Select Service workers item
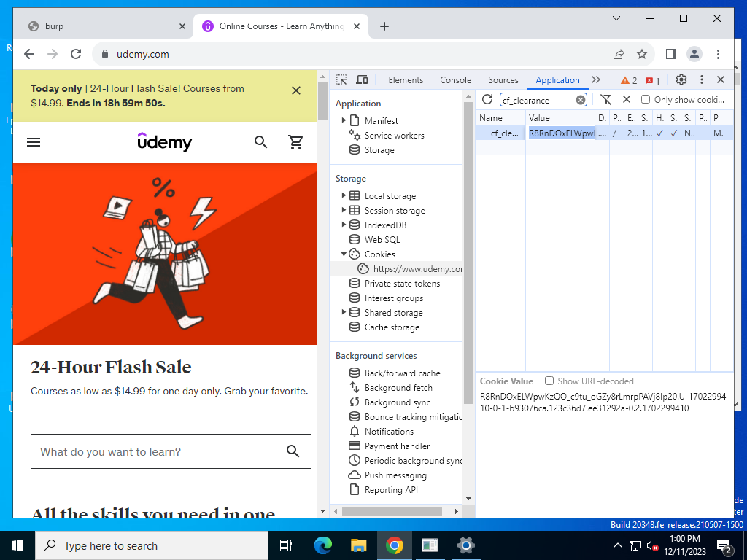 394,135
